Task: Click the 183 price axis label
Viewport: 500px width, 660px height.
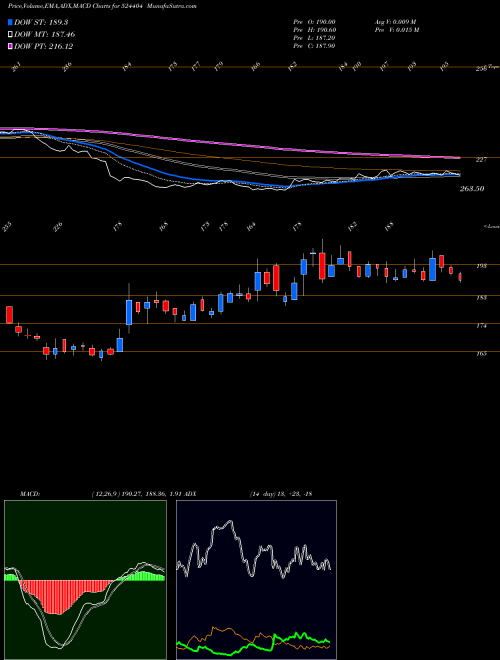Action: point(481,298)
